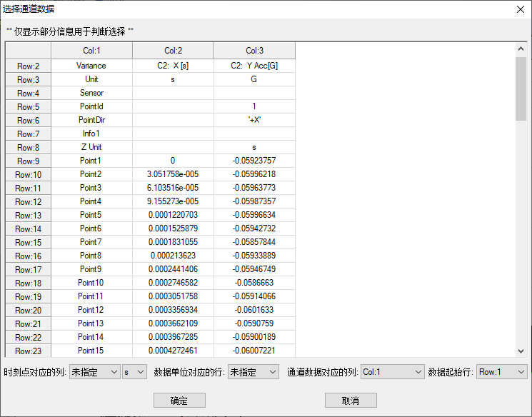Image resolution: width=532 pixels, height=417 pixels.
Task: Click the 'Info1' cell
Action: tap(91, 134)
